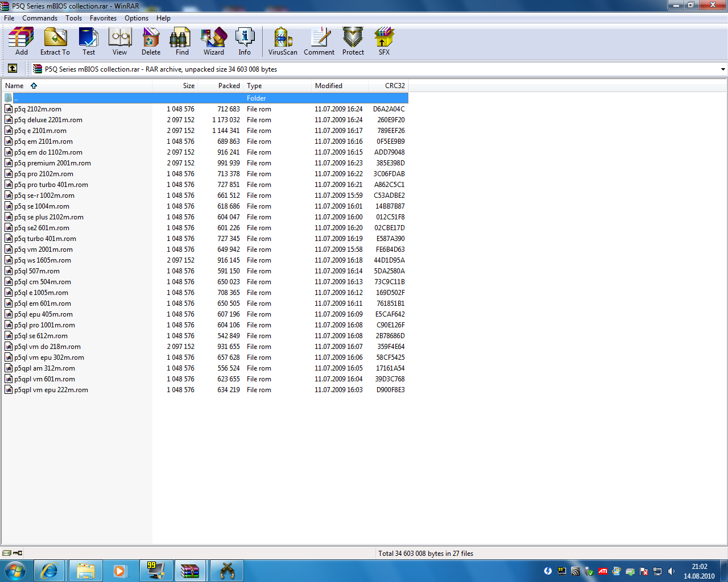
Task: Open the Favorites menu
Action: (103, 18)
